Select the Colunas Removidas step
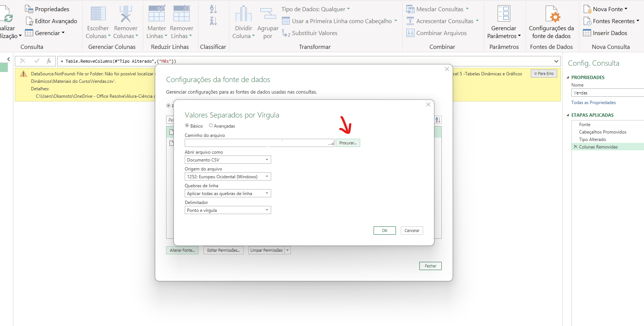The image size is (644, 326). pos(608,147)
